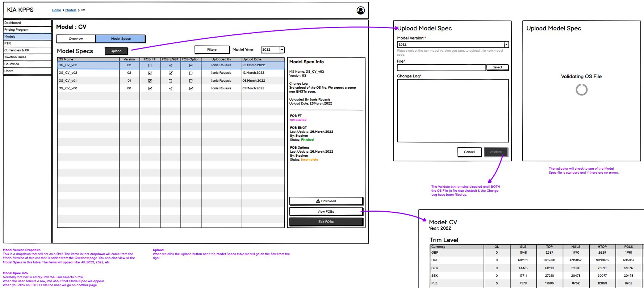Select the OS_CV_v01 name cell

click(88, 81)
